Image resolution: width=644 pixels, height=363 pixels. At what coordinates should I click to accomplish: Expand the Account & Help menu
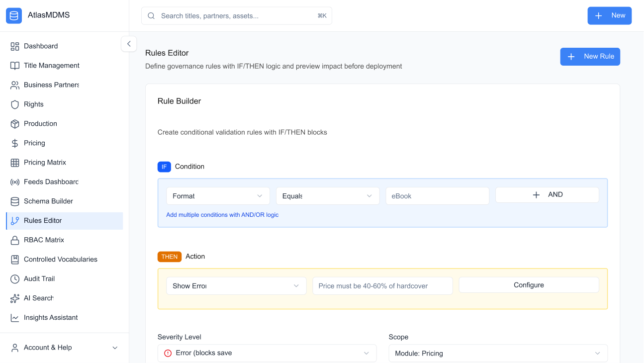pos(65,348)
